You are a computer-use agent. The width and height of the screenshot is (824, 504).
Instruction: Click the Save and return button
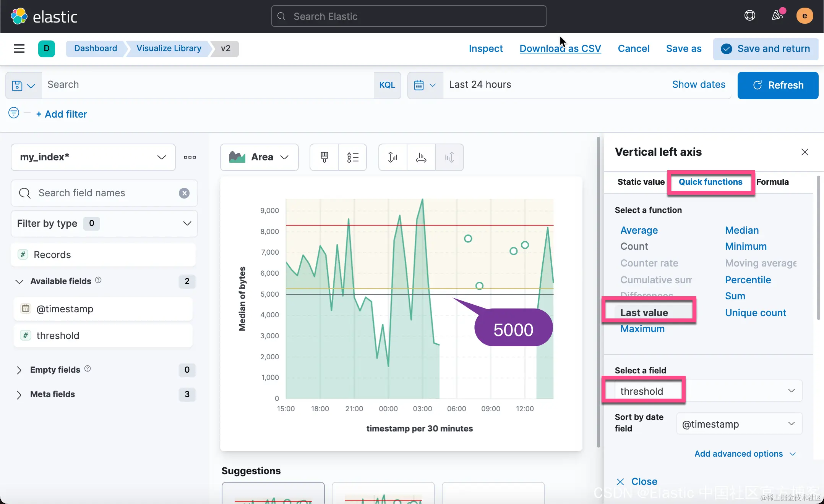pos(766,49)
